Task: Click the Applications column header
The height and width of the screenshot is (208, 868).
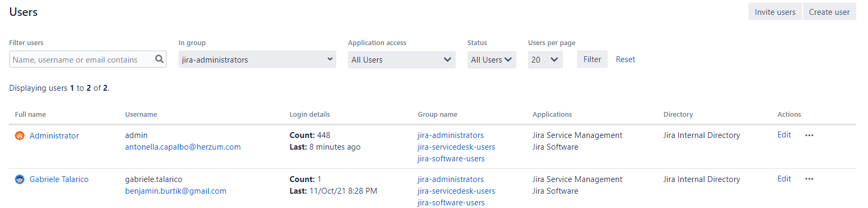Action: pos(552,114)
